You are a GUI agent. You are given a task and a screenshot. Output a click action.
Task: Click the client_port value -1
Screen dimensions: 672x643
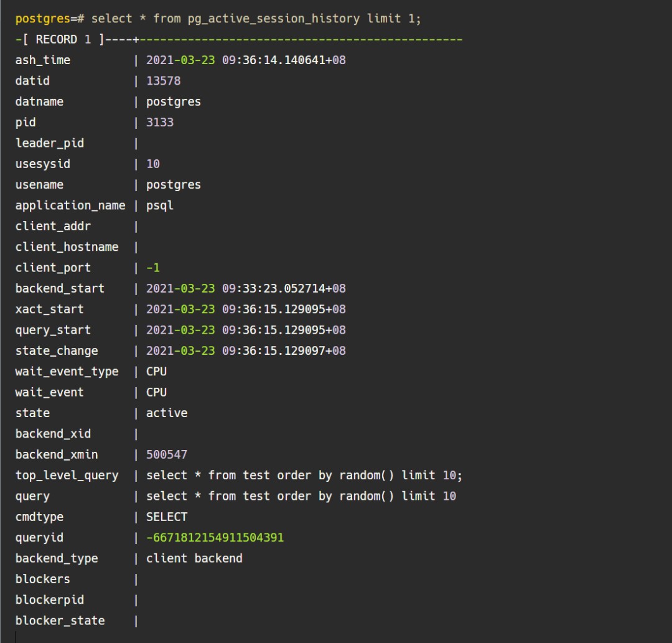pos(153,268)
